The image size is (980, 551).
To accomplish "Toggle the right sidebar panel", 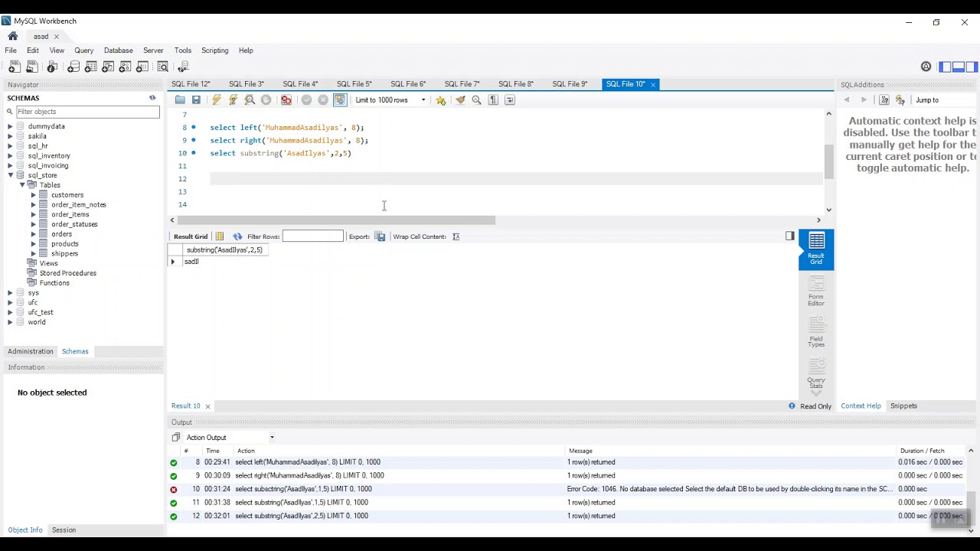I will 972,67.
